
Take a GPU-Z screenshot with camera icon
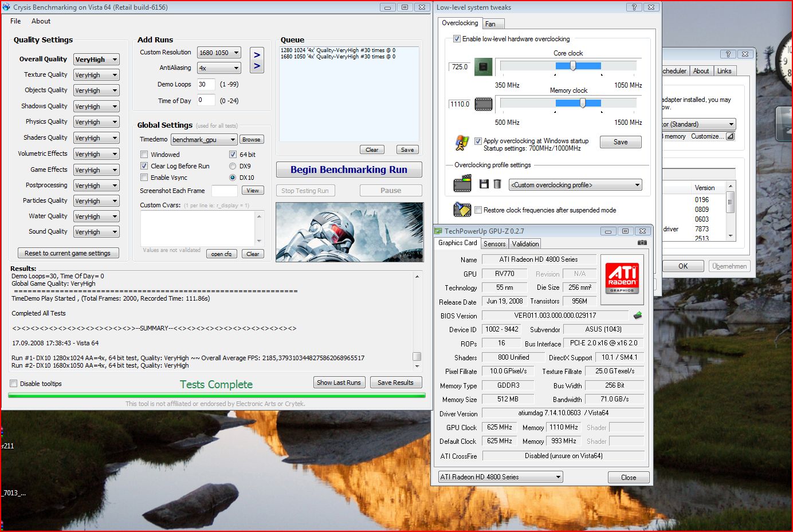(x=642, y=243)
